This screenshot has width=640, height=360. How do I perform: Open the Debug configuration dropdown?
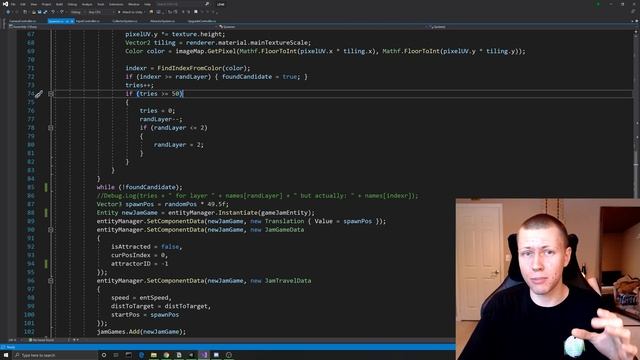coord(78,12)
